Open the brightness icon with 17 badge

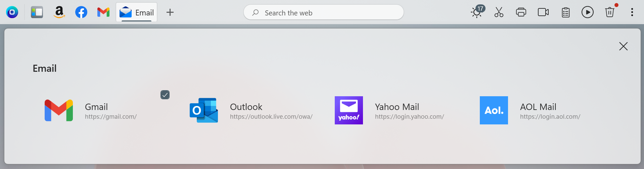coord(477,12)
